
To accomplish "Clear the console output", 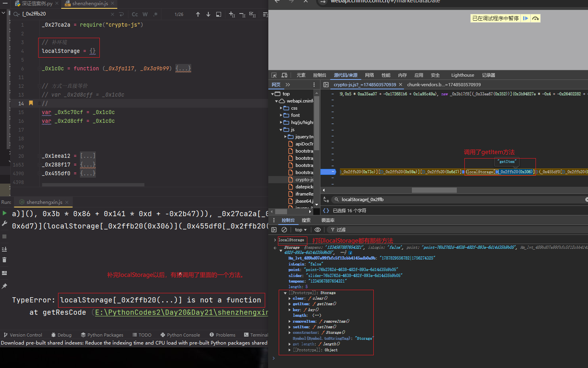I will pos(284,230).
